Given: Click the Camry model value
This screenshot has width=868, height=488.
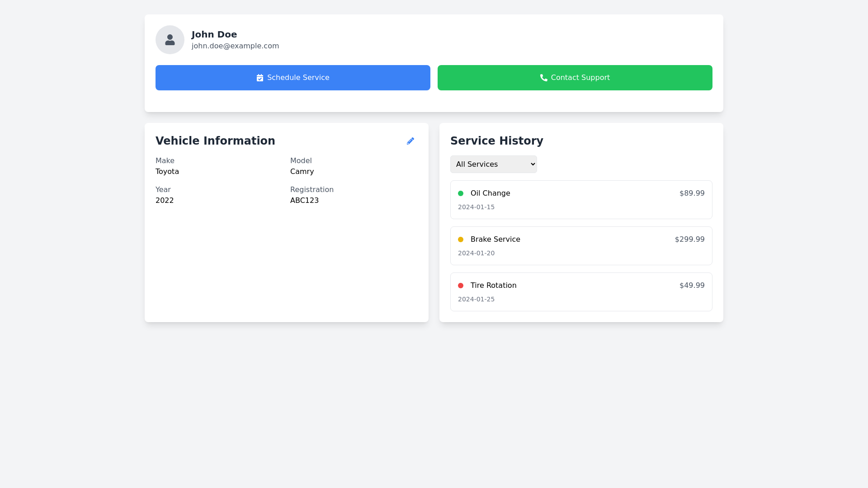Looking at the screenshot, I should (302, 172).
